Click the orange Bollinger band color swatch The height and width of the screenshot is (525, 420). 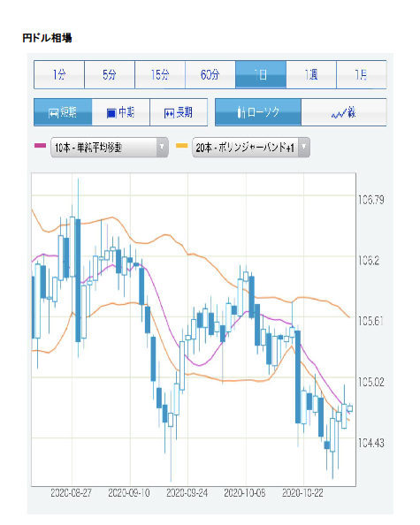pos(182,145)
